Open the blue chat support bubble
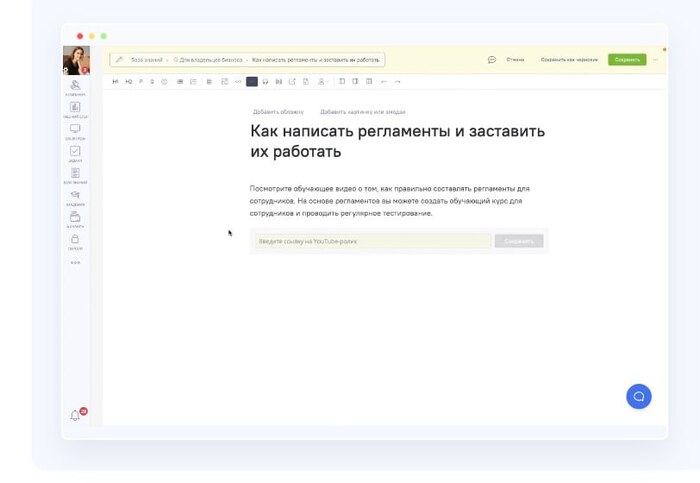 [x=638, y=396]
